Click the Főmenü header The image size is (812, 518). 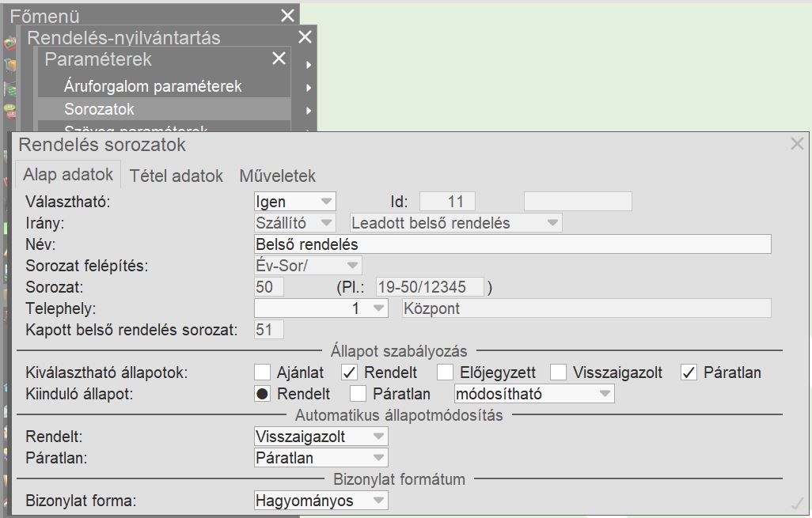pyautogui.click(x=44, y=16)
